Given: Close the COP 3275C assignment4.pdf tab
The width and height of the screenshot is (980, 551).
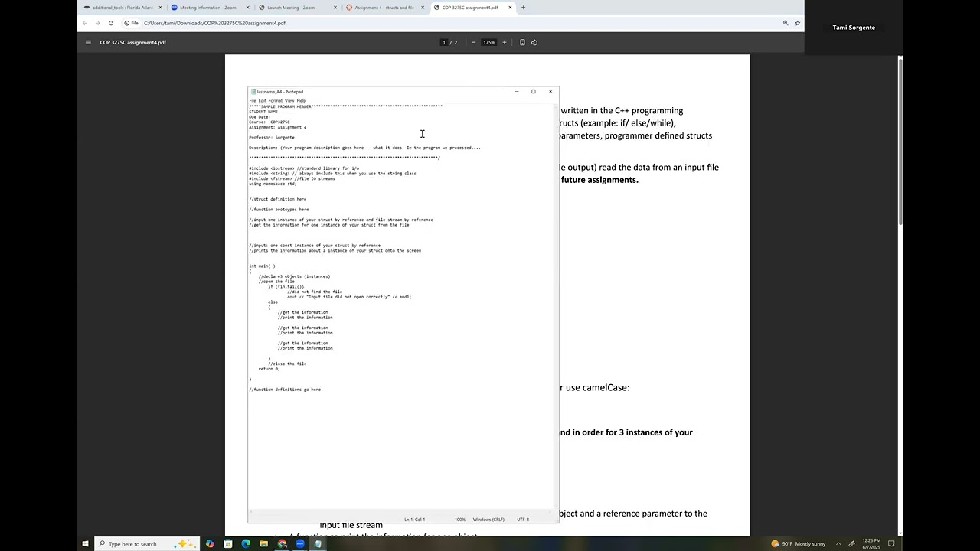Looking at the screenshot, I should [510, 8].
